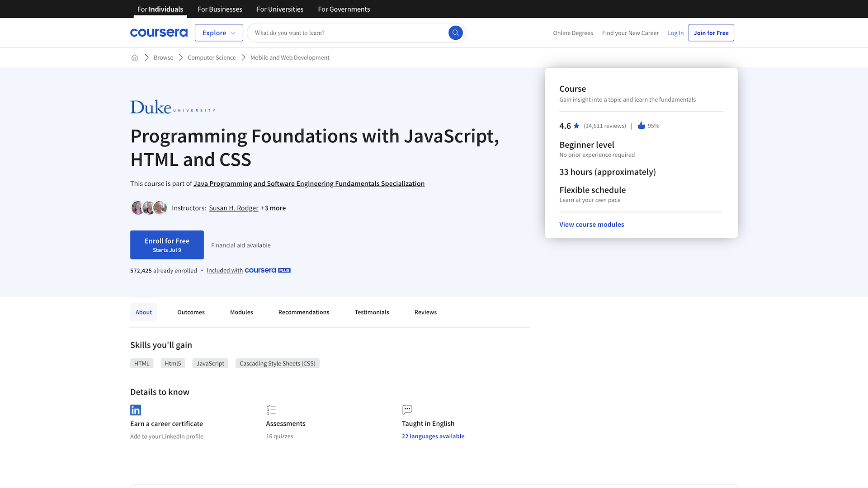The width and height of the screenshot is (868, 488).
Task: Open Online Degrees link
Action: 573,33
